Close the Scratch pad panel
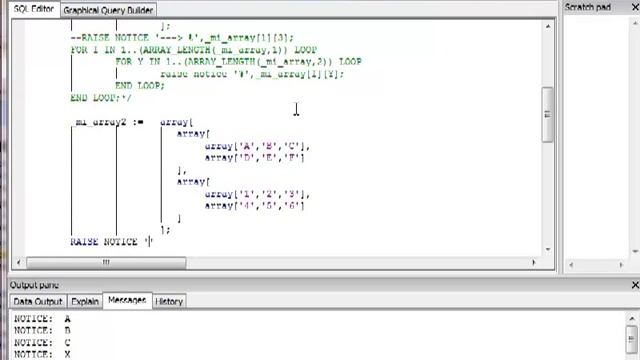Screen dimensions: 640x360 click(x=636, y=7)
